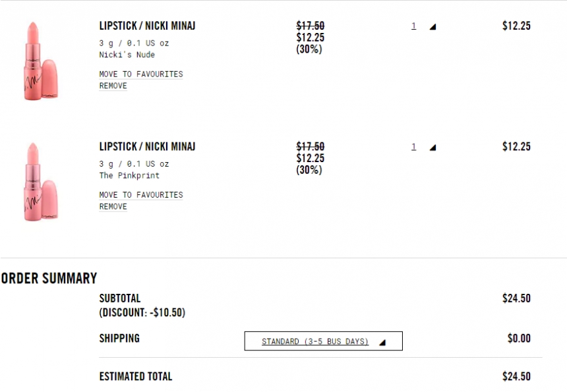The height and width of the screenshot is (392, 567).
Task: Remove Nicki's Nude lipstick from cart
Action: pyautogui.click(x=113, y=86)
